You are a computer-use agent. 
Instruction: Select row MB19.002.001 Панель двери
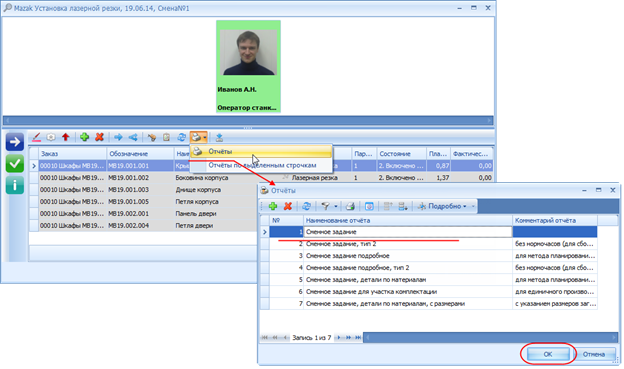(x=143, y=213)
